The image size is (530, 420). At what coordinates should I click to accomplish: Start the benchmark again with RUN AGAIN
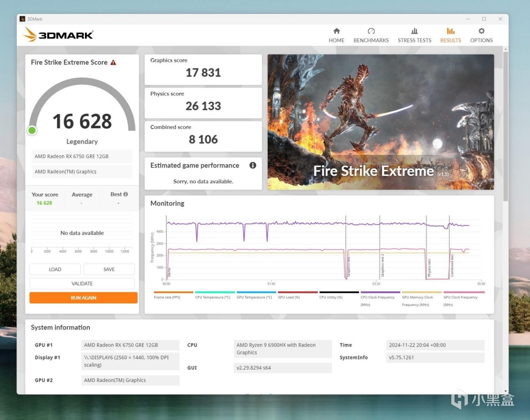click(83, 298)
